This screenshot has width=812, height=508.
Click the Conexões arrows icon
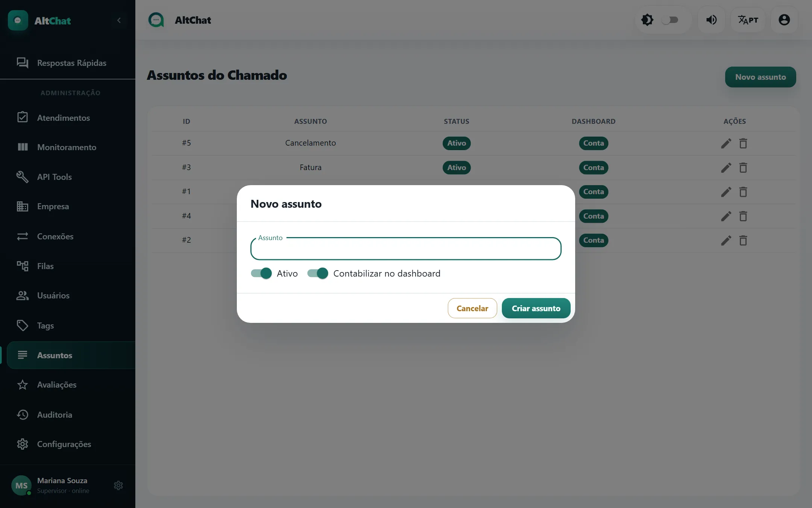[23, 236]
